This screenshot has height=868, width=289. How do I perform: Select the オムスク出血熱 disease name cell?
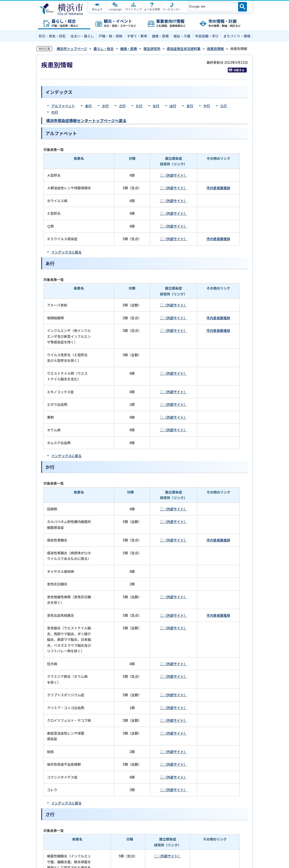tap(79, 443)
